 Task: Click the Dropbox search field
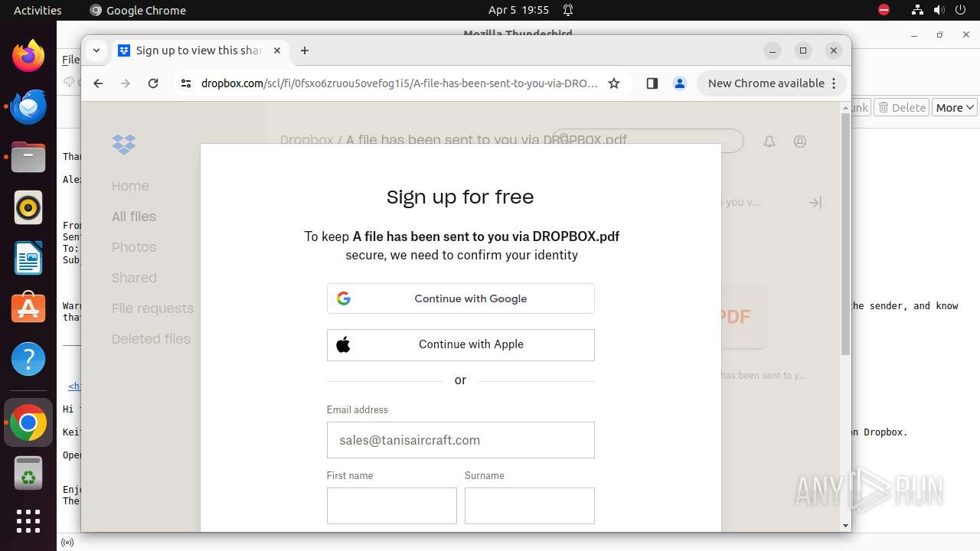click(648, 139)
